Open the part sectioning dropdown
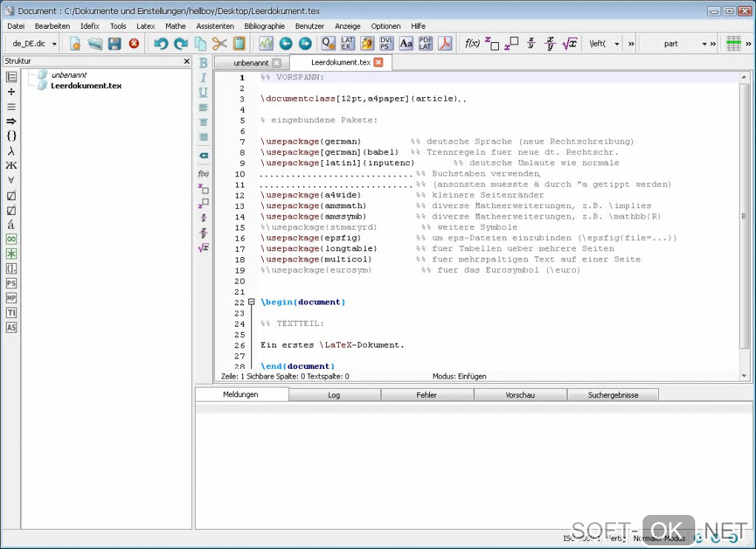Screen dimensions: 756x549 [704, 44]
